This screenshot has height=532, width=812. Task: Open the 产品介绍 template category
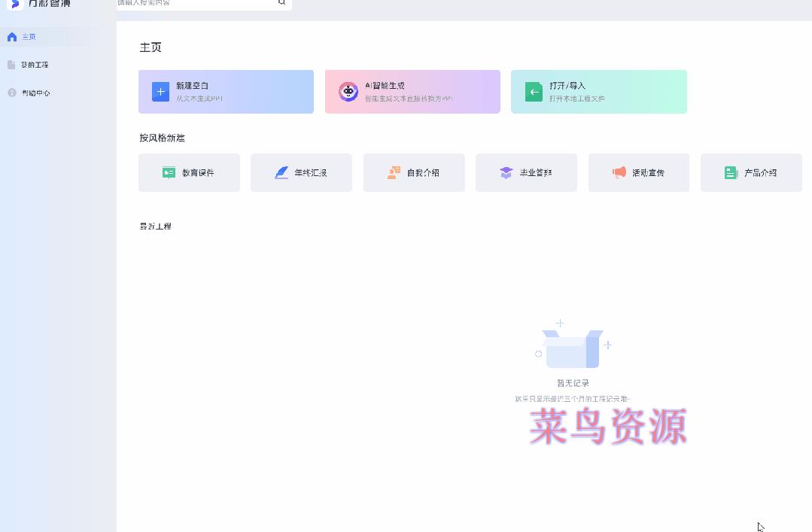751,172
